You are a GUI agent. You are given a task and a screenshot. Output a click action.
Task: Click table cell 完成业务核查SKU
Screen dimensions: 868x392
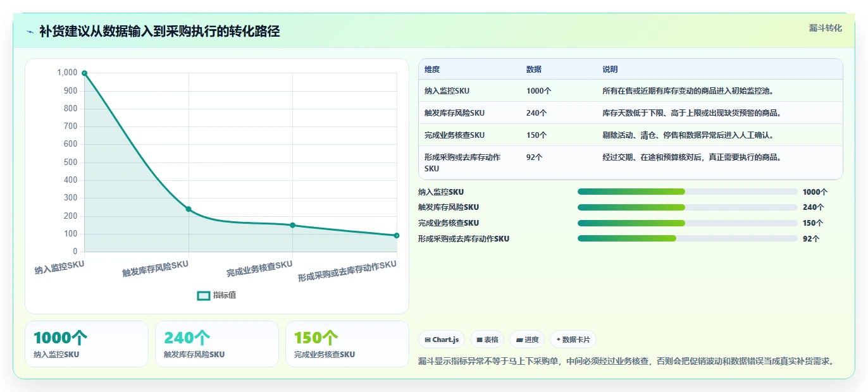point(454,135)
